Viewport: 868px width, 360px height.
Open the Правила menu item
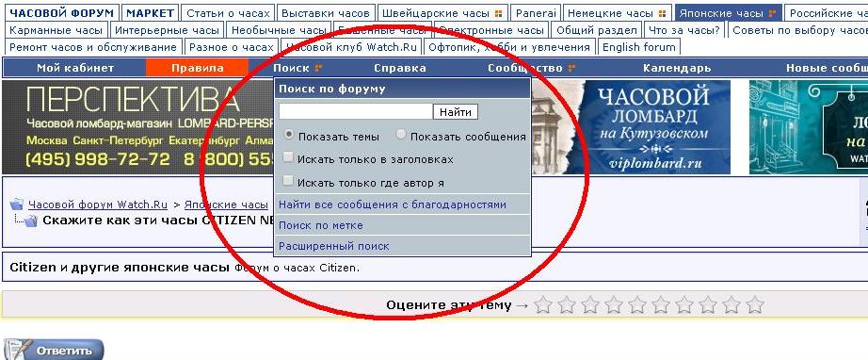(197, 68)
